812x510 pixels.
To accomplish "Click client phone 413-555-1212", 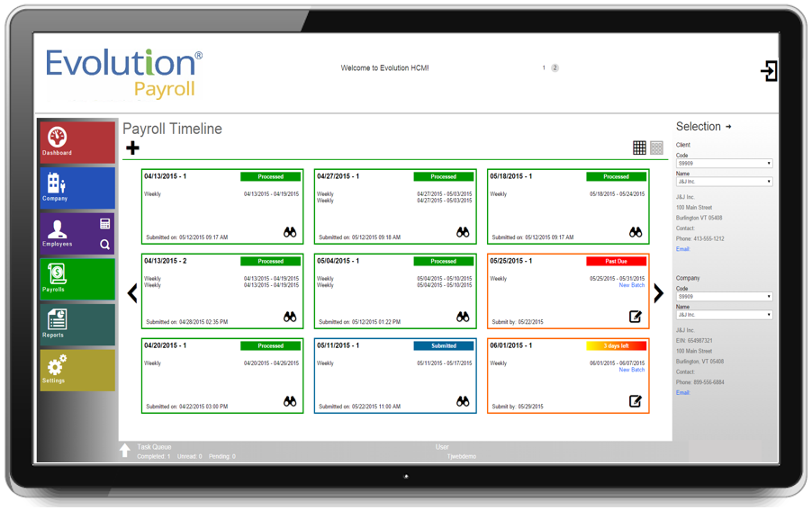I will point(700,239).
